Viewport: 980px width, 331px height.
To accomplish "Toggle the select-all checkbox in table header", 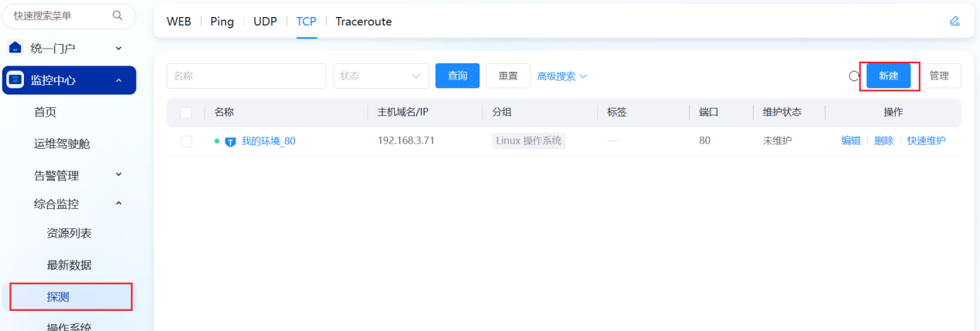I will 186,113.
